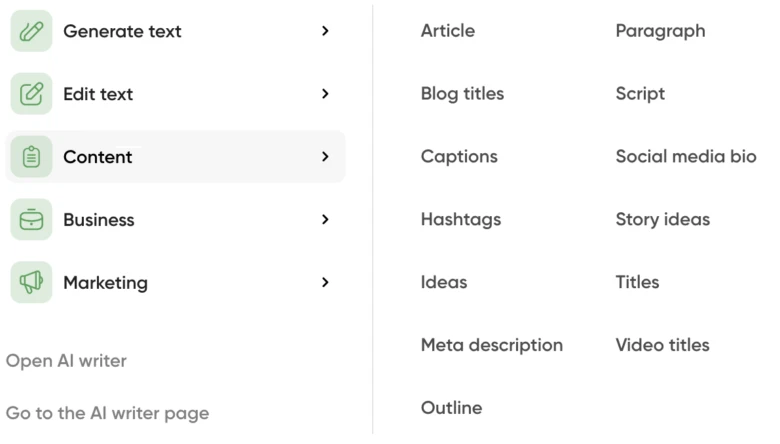Expand the Edit text chevron
The height and width of the screenshot is (444, 780).
pyautogui.click(x=325, y=94)
